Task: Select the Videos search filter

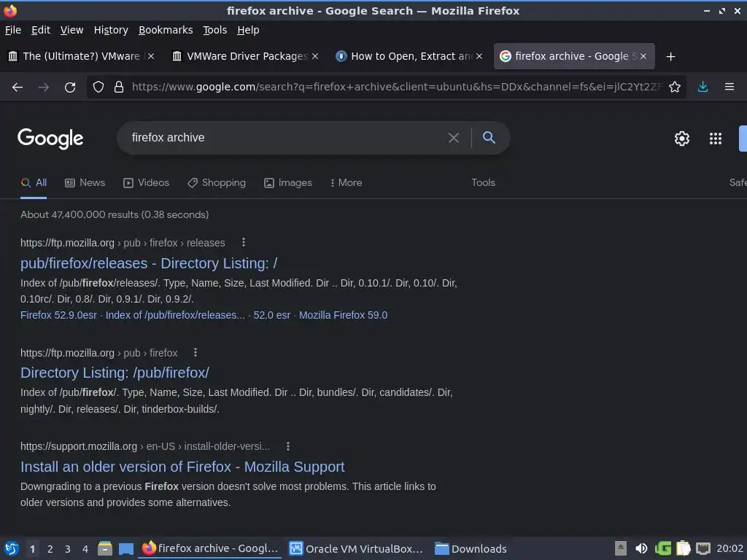Action: [146, 183]
